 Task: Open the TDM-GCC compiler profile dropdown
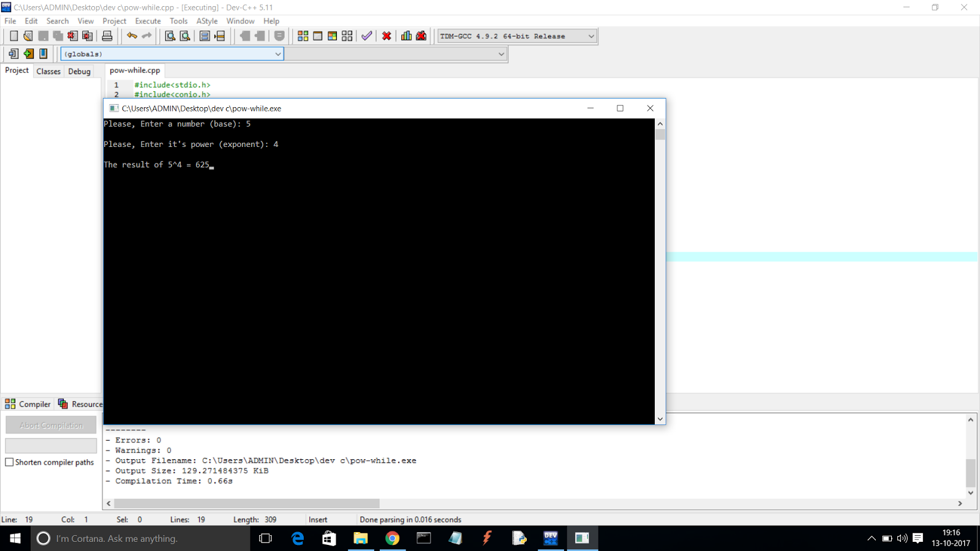point(590,36)
